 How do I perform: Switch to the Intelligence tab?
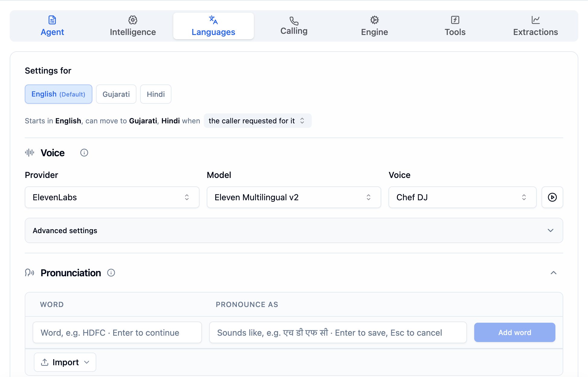[x=133, y=26]
